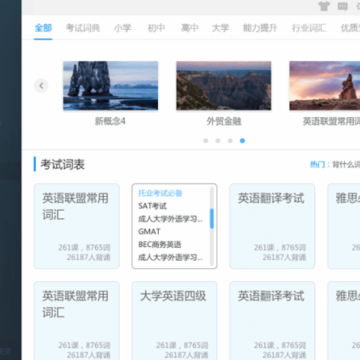This screenshot has height=360, width=360.
Task: Click the 热门 hot link label
Action: coord(318,164)
